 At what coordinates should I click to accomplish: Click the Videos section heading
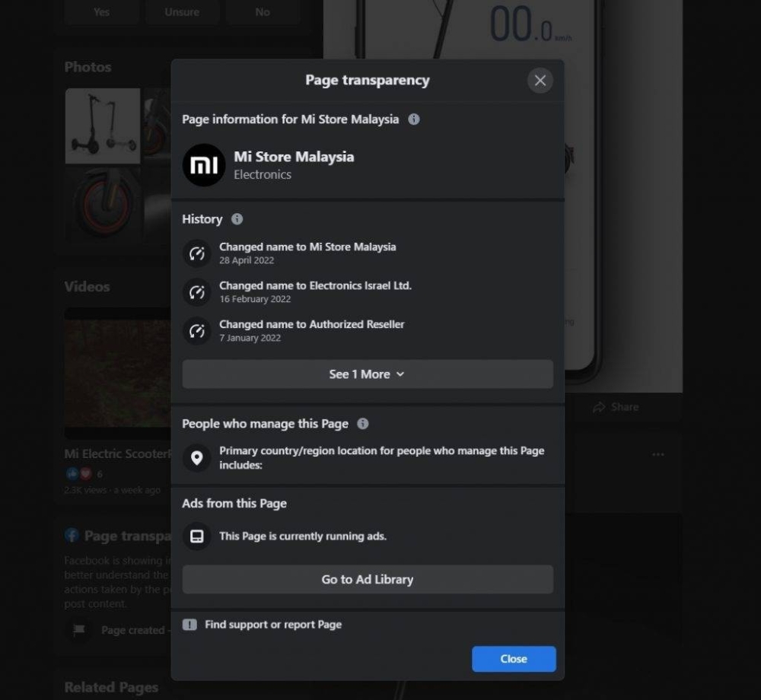88,287
